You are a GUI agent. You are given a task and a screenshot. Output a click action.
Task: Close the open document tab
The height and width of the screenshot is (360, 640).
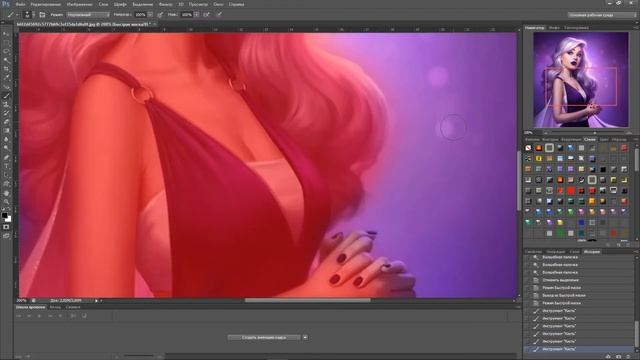156,24
